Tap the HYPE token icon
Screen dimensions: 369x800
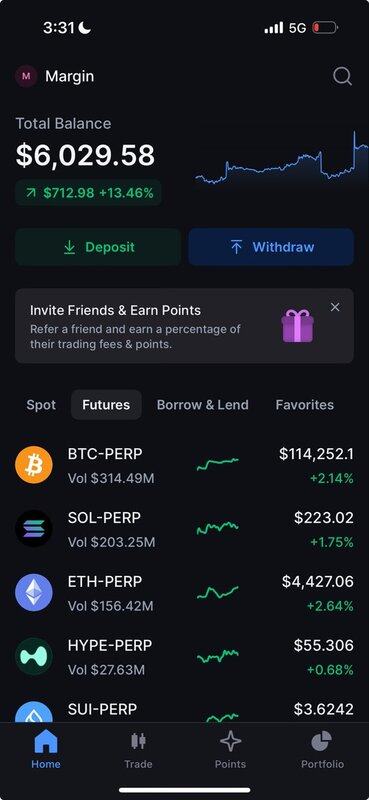tap(34, 656)
